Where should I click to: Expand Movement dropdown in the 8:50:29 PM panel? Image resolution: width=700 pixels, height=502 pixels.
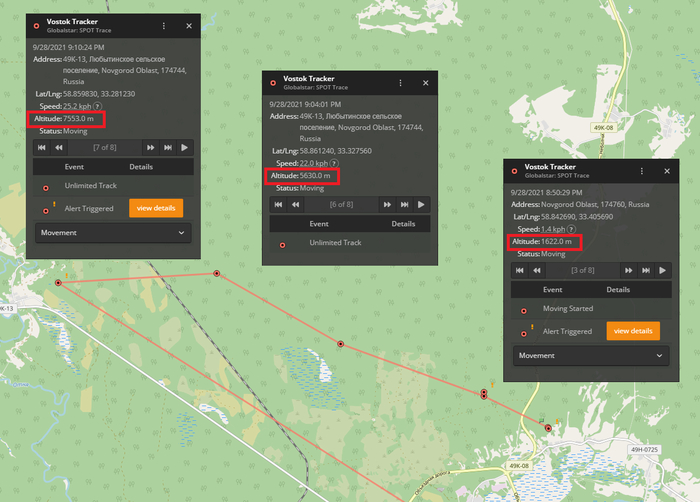(x=590, y=355)
